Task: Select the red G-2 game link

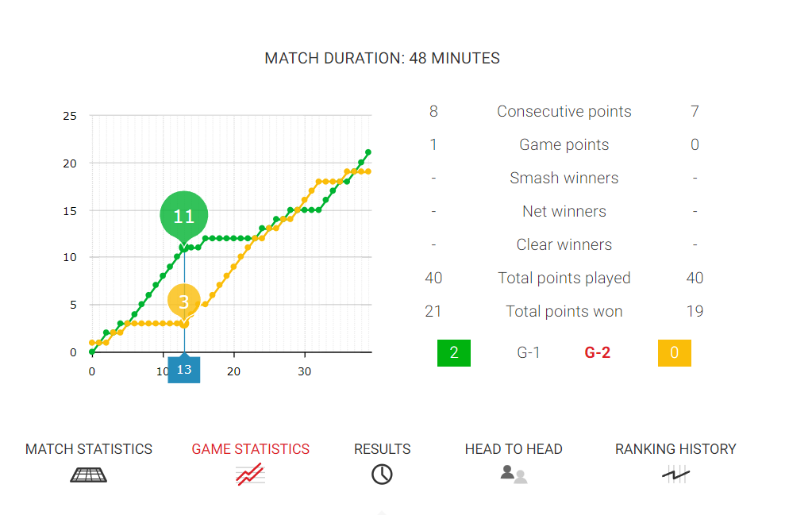Action: click(x=598, y=352)
